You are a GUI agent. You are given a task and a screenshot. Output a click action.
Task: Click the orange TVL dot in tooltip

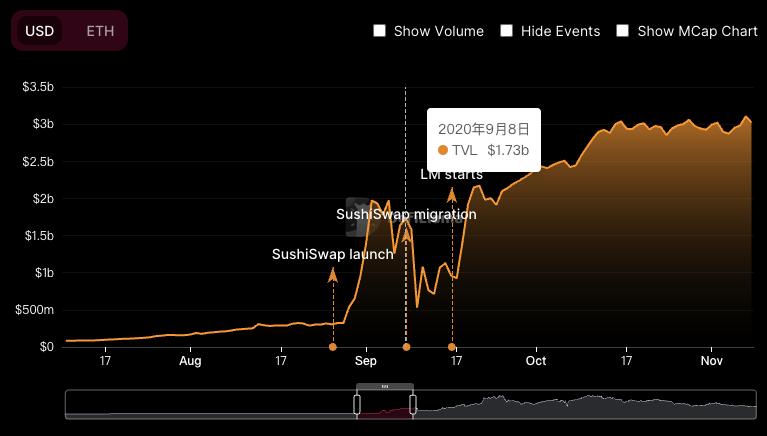pos(444,151)
